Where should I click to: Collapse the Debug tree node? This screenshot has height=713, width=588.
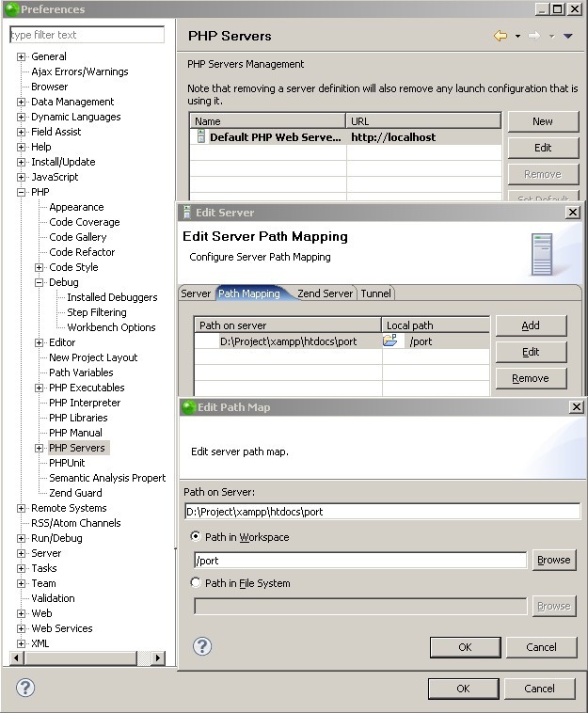(x=40, y=282)
